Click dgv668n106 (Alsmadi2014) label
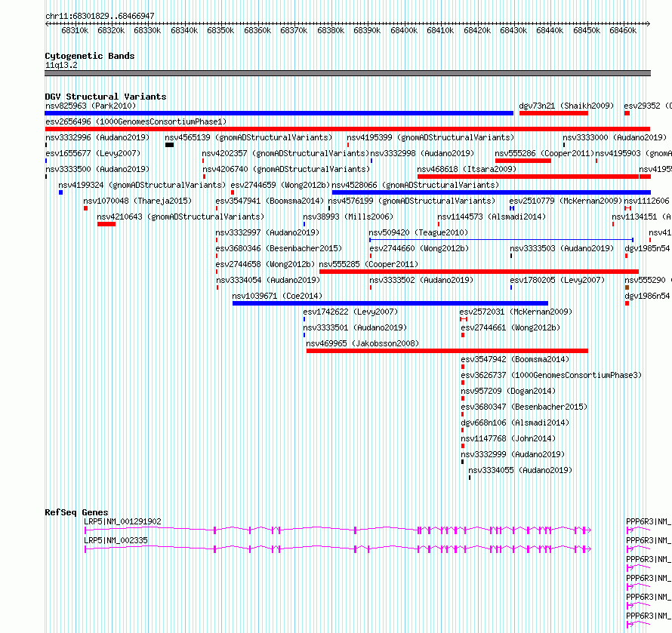 515,423
